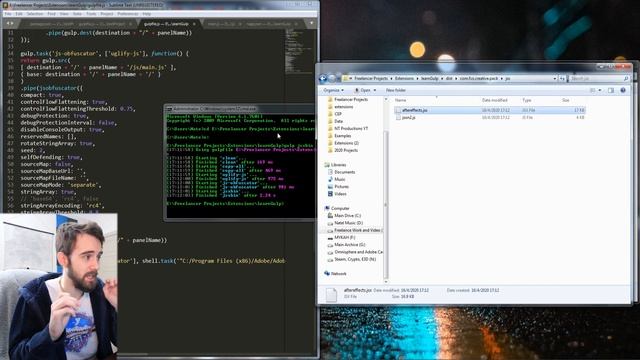This screenshot has height=360, width=640.
Task: Click the Explorer help question mark icon
Action: pyautogui.click(x=623, y=90)
